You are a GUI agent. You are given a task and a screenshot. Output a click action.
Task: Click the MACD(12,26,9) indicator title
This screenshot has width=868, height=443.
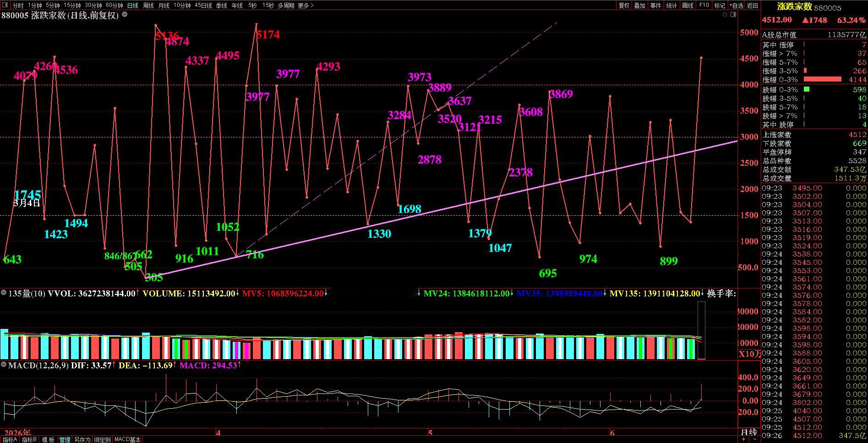[38, 365]
